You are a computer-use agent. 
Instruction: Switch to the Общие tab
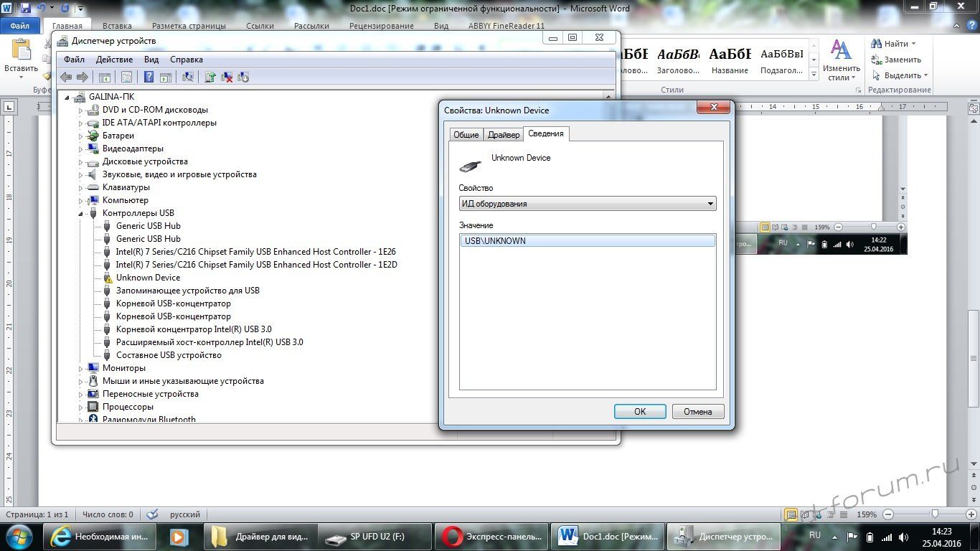(x=466, y=135)
